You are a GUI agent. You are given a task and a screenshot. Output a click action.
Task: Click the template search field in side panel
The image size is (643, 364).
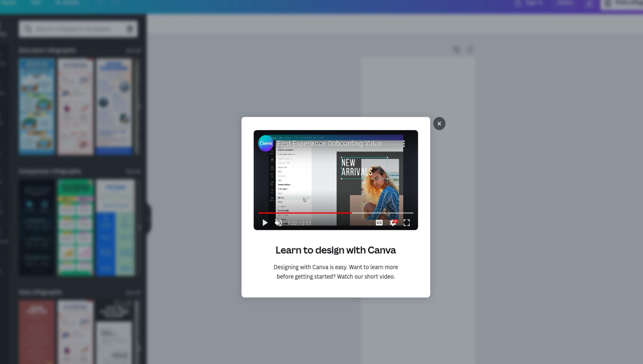(x=78, y=29)
